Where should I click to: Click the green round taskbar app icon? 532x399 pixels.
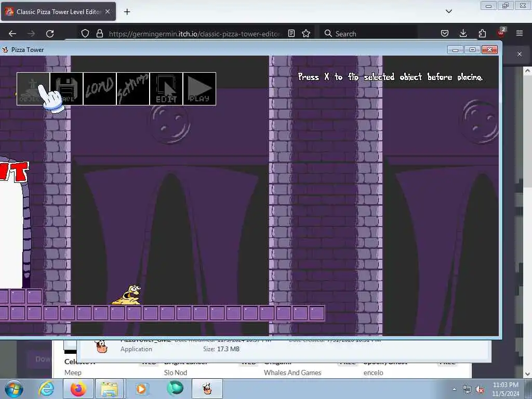(175, 389)
